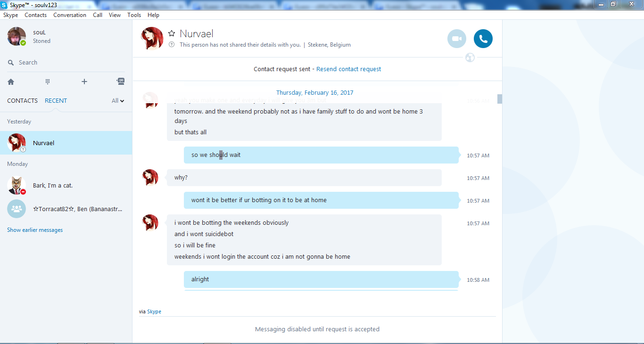The image size is (644, 344).
Task: Click the chat scrollbar thumb
Action: [x=500, y=99]
